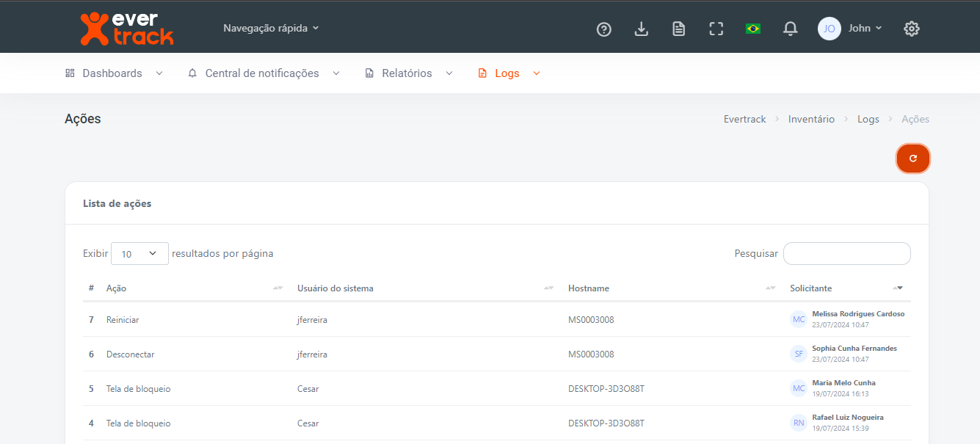
Task: Change language via Brazil flag icon
Action: pos(752,29)
